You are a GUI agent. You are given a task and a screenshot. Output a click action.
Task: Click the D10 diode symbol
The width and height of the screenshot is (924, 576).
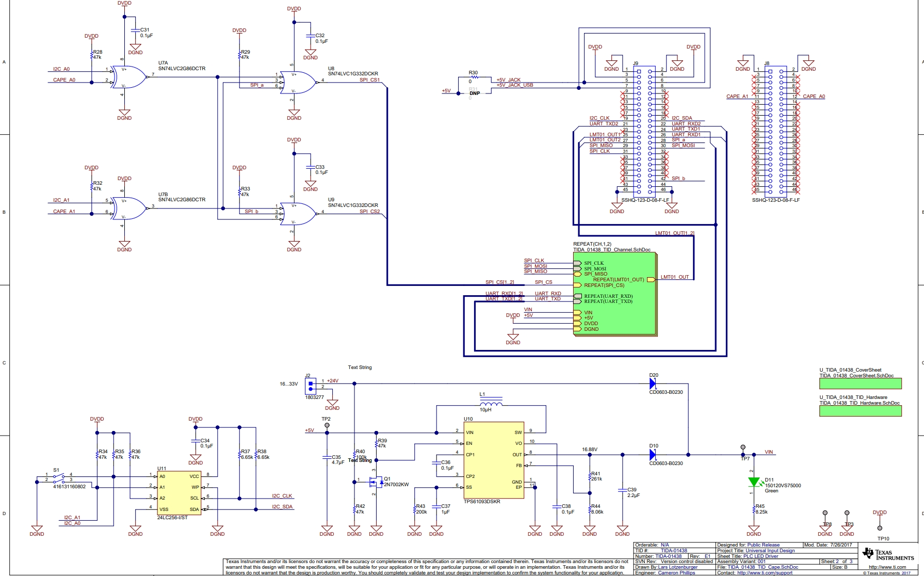653,455
